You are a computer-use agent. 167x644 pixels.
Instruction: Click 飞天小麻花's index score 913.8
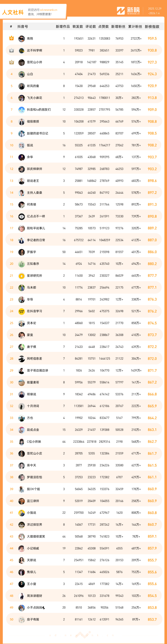[x=152, y=98]
